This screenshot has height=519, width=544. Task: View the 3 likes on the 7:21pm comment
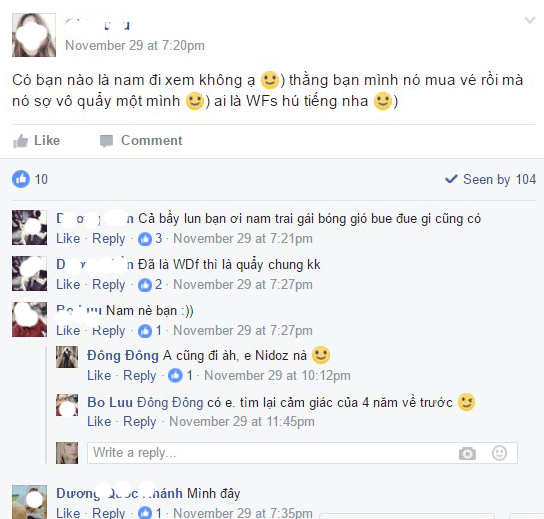pos(150,239)
